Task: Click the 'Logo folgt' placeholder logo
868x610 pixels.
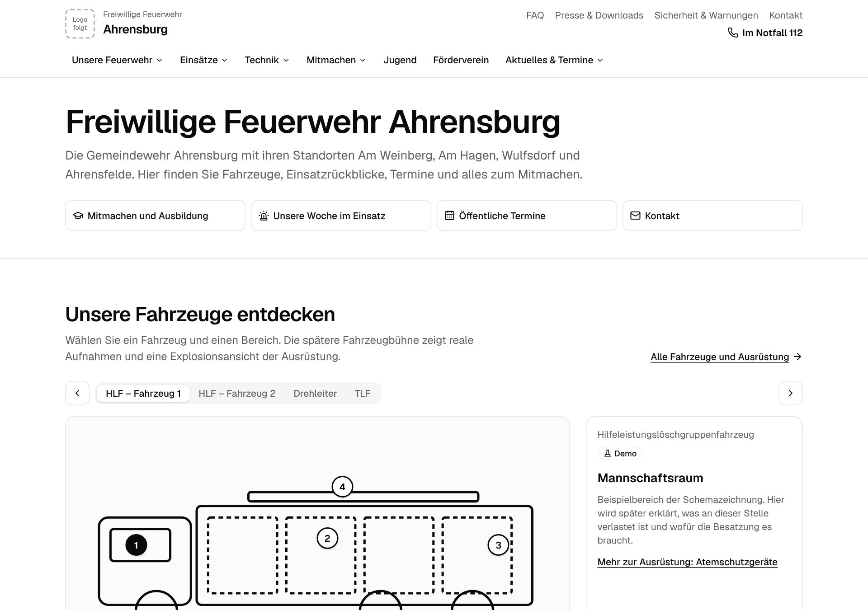Action: [x=80, y=23]
